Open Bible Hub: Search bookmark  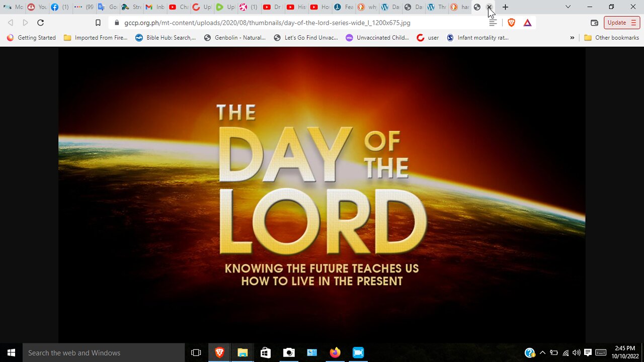166,38
